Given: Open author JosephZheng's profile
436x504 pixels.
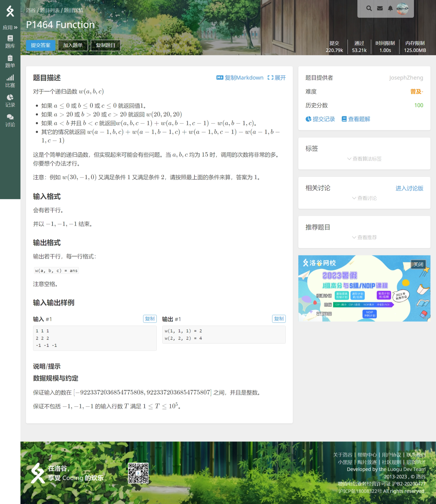Looking at the screenshot, I should click(x=406, y=78).
